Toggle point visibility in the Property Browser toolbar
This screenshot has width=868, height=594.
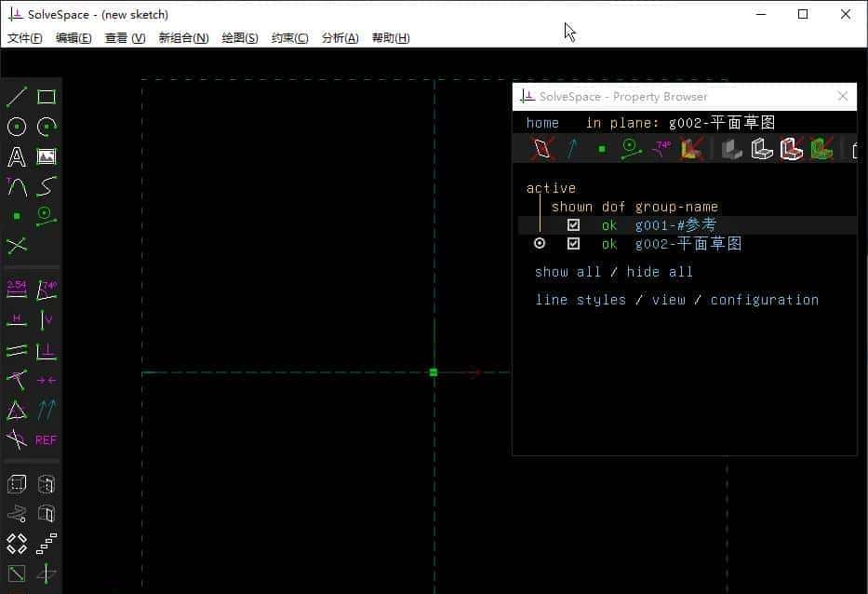click(600, 148)
